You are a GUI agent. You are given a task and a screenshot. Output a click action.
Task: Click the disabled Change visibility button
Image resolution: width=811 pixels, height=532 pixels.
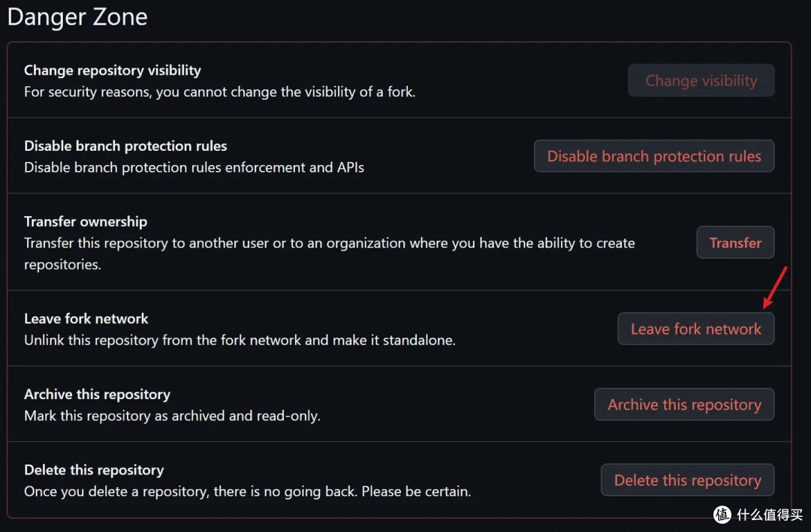(701, 80)
